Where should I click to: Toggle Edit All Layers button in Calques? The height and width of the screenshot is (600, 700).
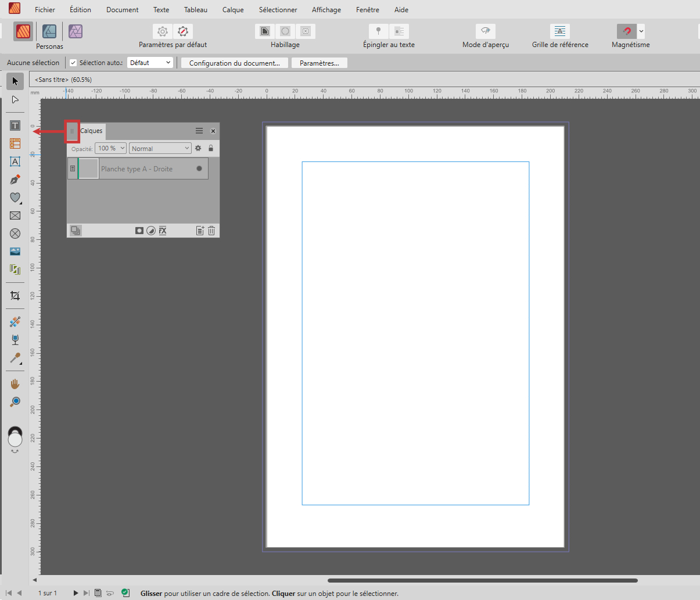(75, 231)
